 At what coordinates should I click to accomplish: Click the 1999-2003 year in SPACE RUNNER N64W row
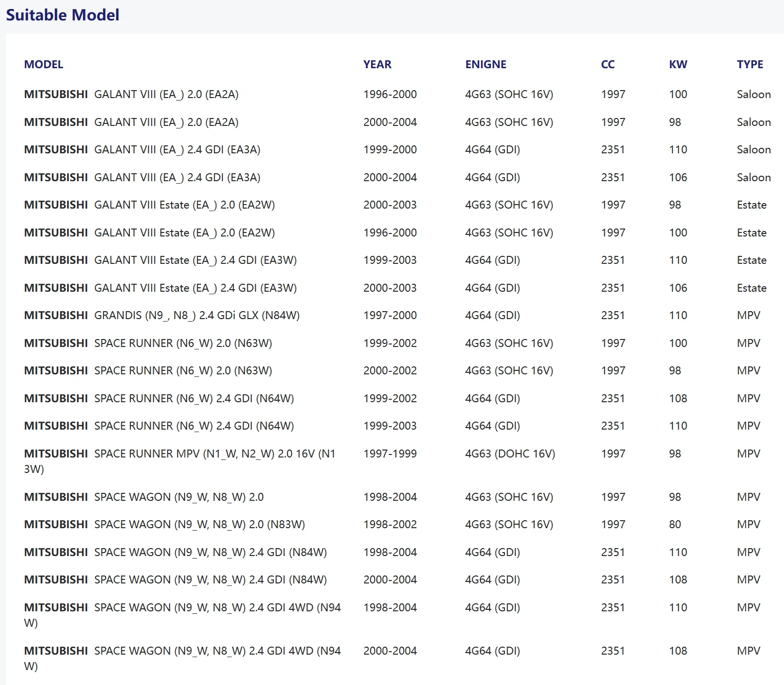coord(390,426)
